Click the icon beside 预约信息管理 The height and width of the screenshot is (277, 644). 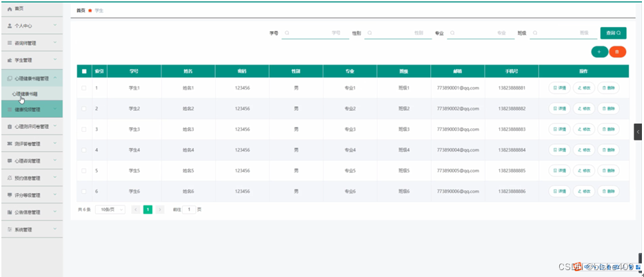(x=10, y=178)
